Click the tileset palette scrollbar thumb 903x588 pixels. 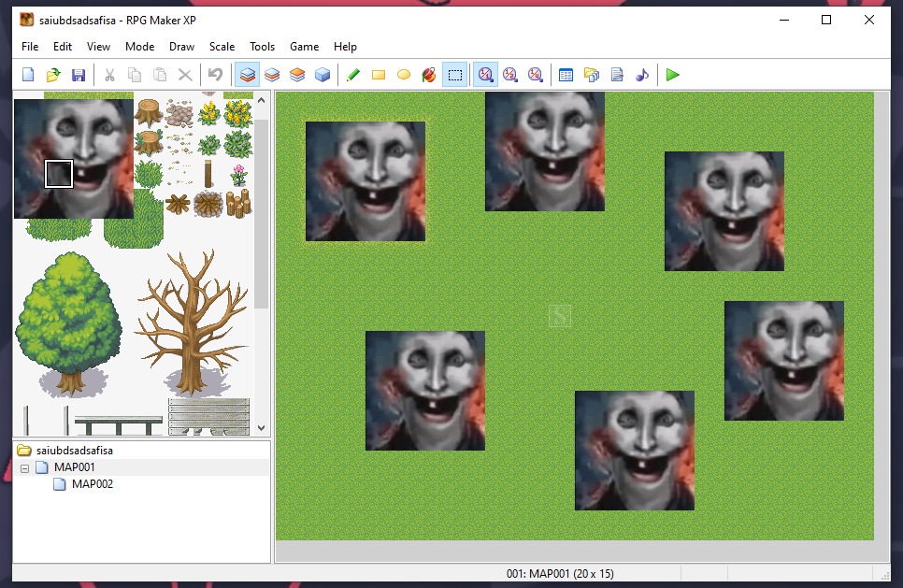(x=262, y=214)
